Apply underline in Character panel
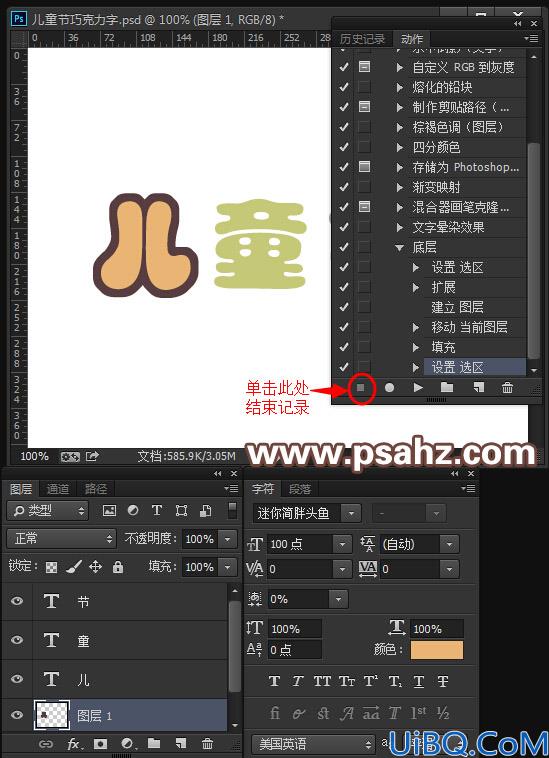Viewport: 549px width, 758px height. pyautogui.click(x=419, y=682)
